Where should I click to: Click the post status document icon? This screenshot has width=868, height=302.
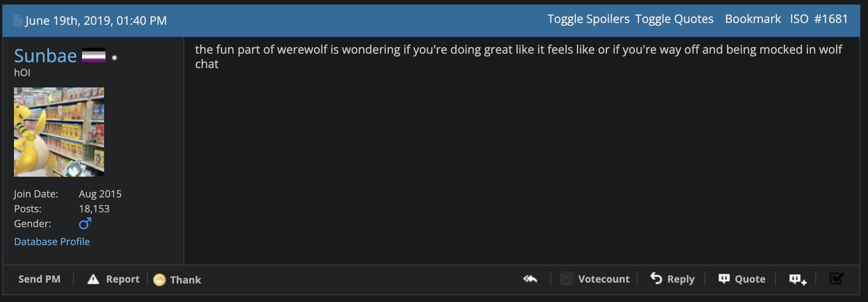(18, 21)
